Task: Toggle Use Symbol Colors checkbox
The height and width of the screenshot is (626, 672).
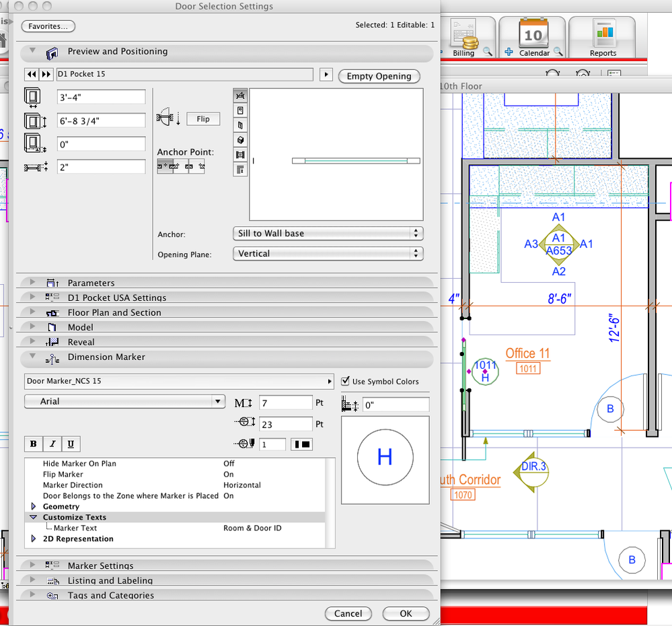Action: pyautogui.click(x=346, y=381)
